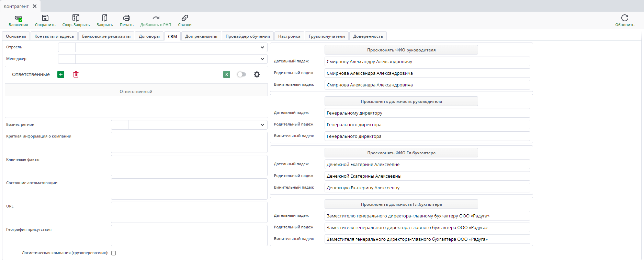Image resolution: width=644 pixels, height=262 pixels.
Task: Click родительный падеж Генерального директора field
Action: point(427,125)
